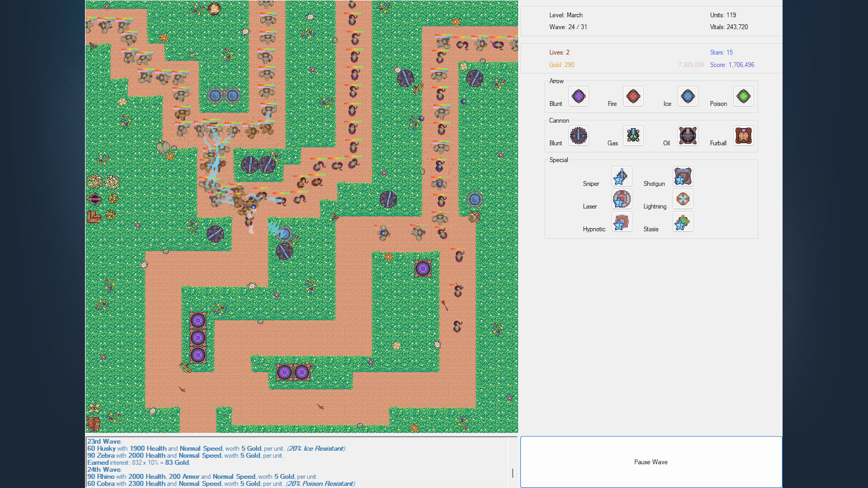
Task: Click the Gold: 290 display
Action: pyautogui.click(x=561, y=65)
